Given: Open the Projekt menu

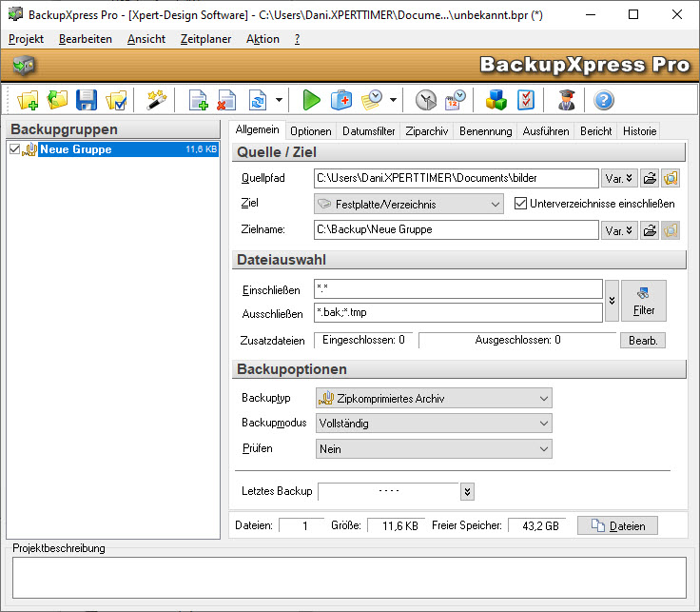Looking at the screenshot, I should [x=26, y=39].
